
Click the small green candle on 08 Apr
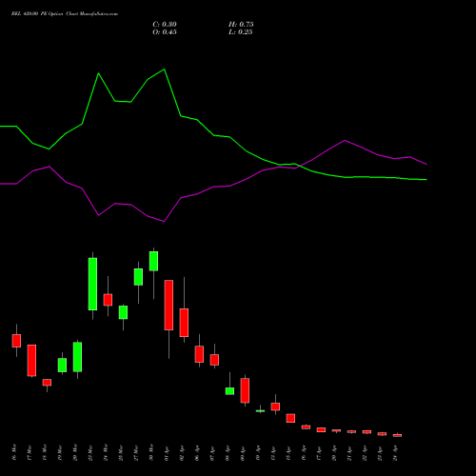229,391
